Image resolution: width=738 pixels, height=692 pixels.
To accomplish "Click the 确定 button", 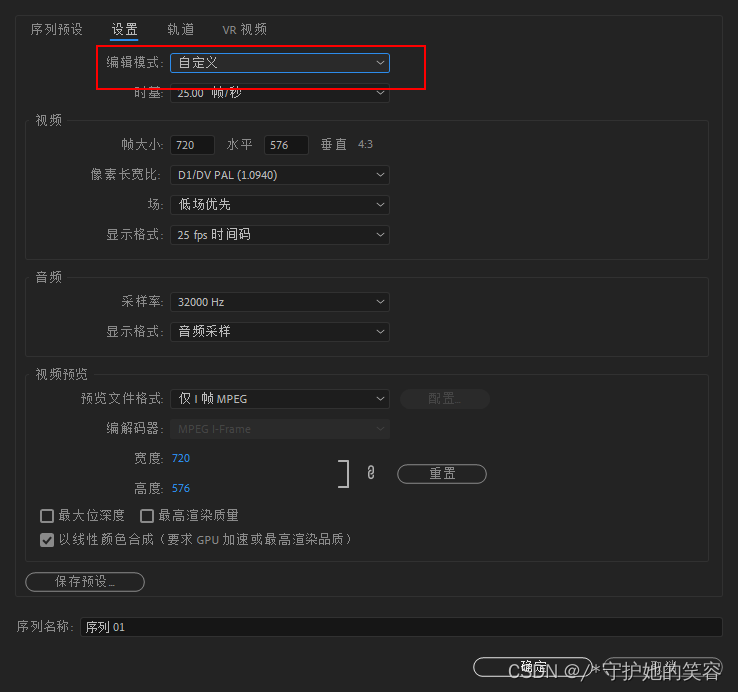I will (532, 667).
